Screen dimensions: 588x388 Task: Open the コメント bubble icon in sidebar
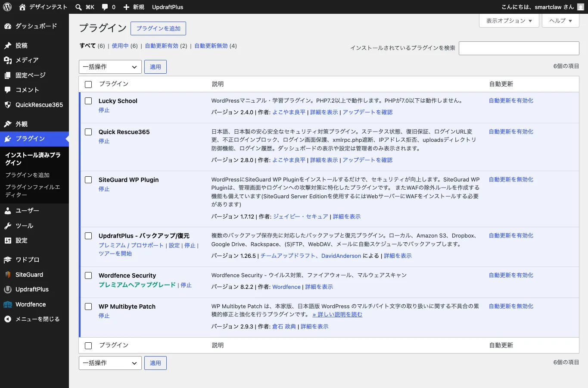coord(8,90)
